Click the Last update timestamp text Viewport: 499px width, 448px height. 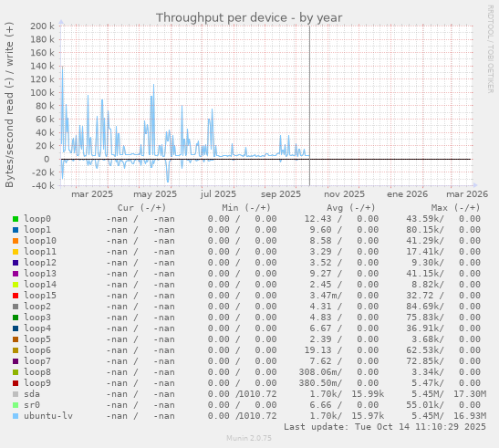[x=385, y=427]
